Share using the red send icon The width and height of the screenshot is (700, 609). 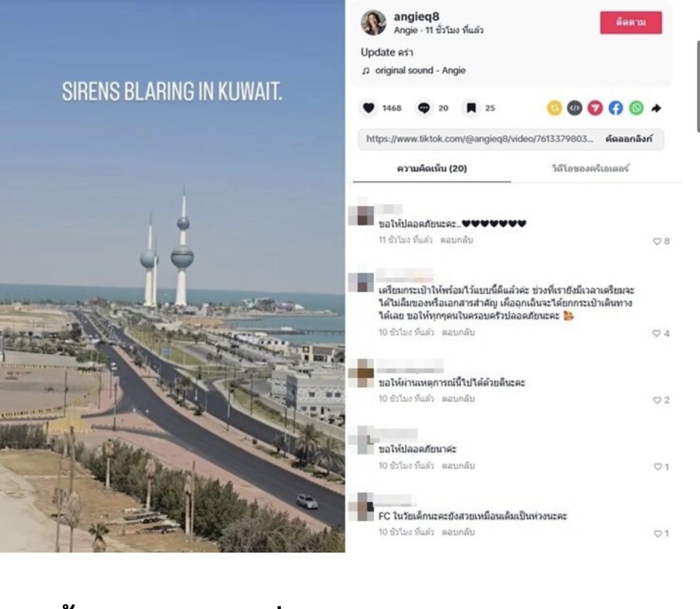(x=595, y=108)
